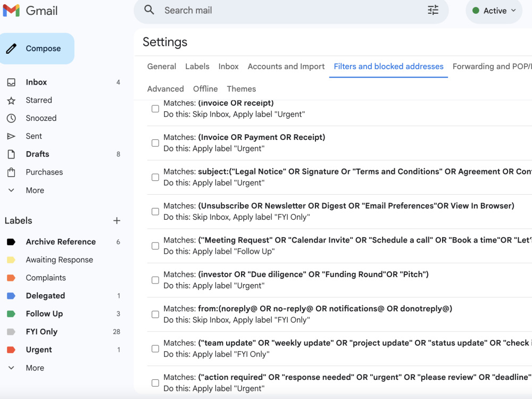Open the search options filter icon
The image size is (532, 399).
pyautogui.click(x=433, y=10)
